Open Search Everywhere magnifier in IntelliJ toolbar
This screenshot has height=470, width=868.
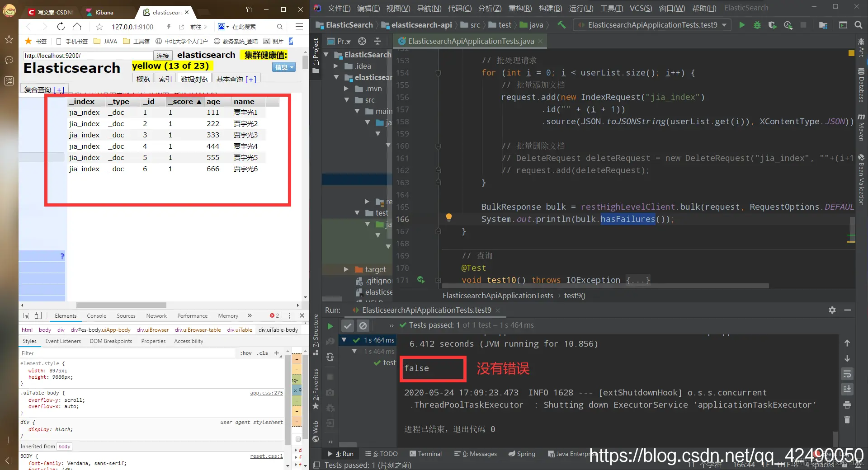coord(858,25)
